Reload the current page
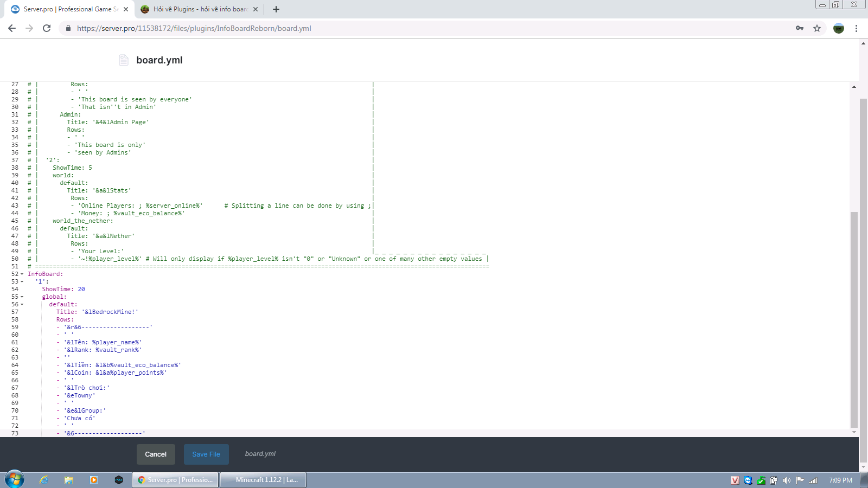868x488 pixels. tap(47, 28)
